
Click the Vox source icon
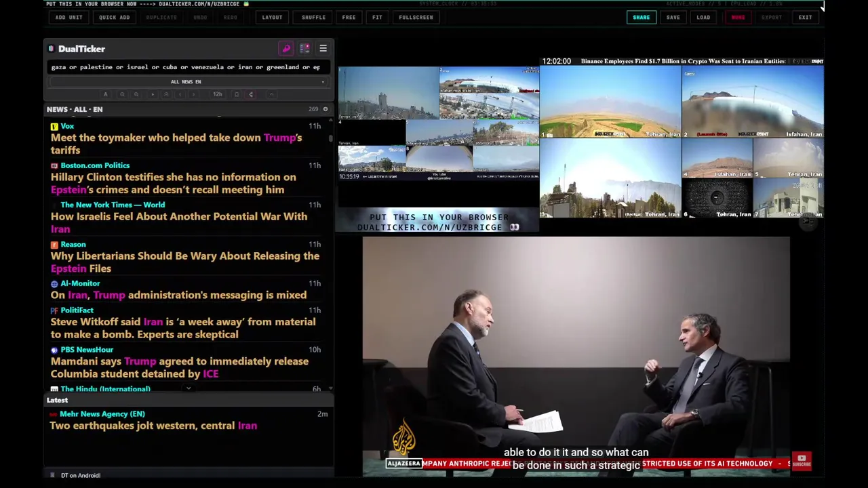(54, 126)
